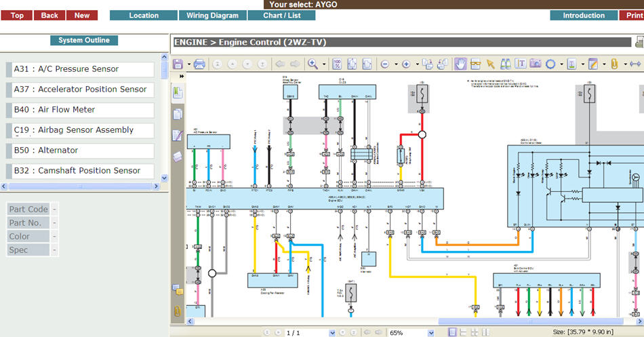Open the Layers side panel icon
The height and width of the screenshot is (337, 644).
[x=178, y=157]
